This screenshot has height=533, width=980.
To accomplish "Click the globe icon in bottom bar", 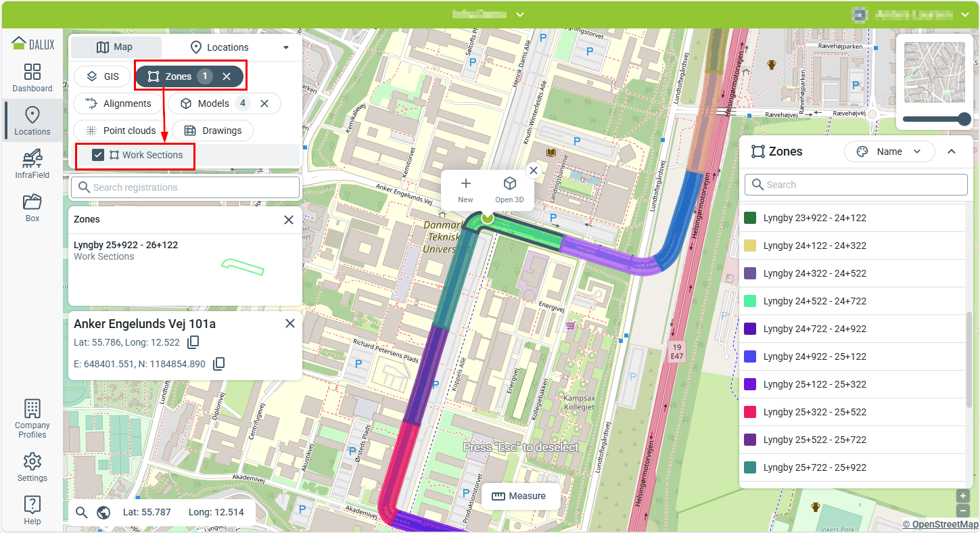I will [103, 512].
